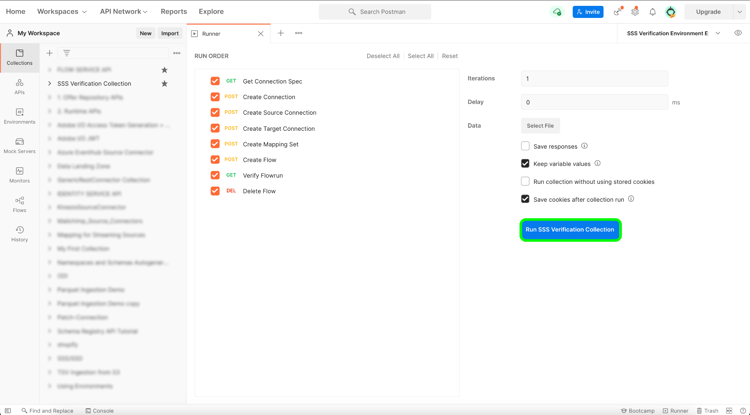Viewport: 750px width, 415px height.
Task: Unstar the SSS Verification Collection
Action: [164, 84]
